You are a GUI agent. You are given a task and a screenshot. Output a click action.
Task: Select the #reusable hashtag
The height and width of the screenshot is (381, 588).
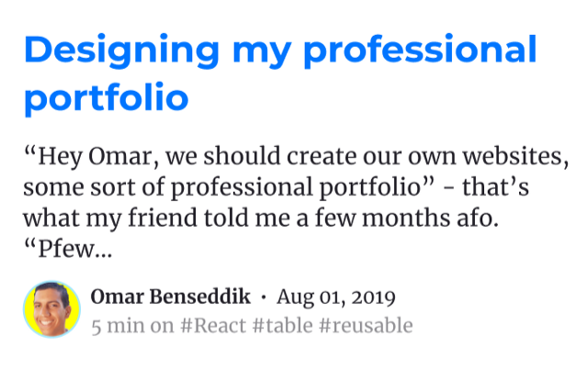[366, 325]
